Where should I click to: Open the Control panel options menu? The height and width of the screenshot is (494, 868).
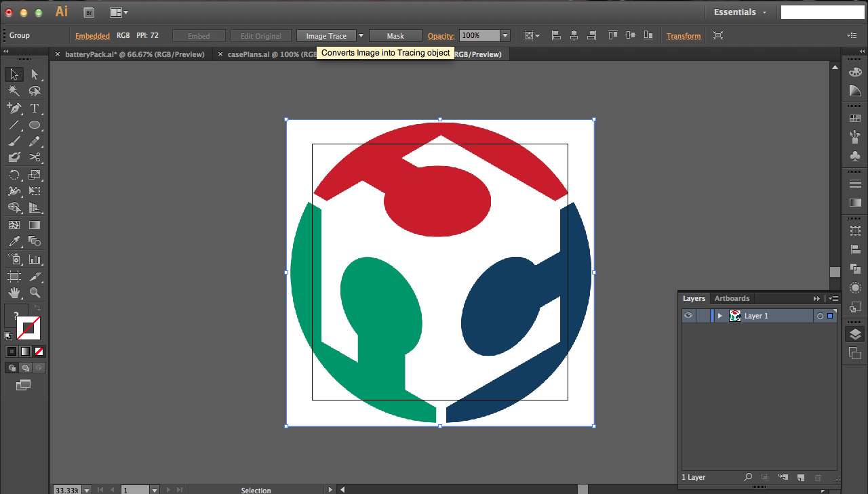click(x=852, y=35)
